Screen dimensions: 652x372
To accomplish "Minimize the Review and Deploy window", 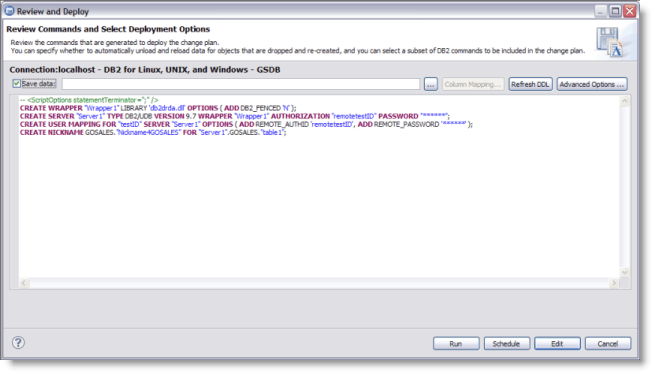I will coord(600,11).
